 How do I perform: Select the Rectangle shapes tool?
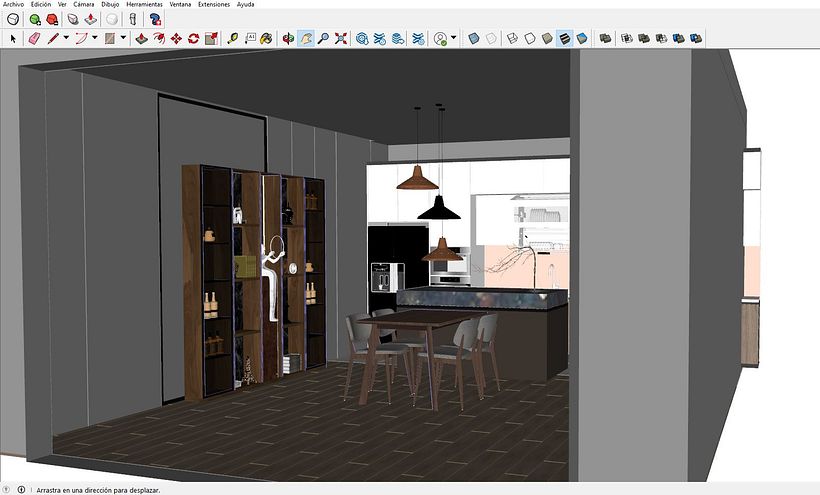(x=110, y=38)
